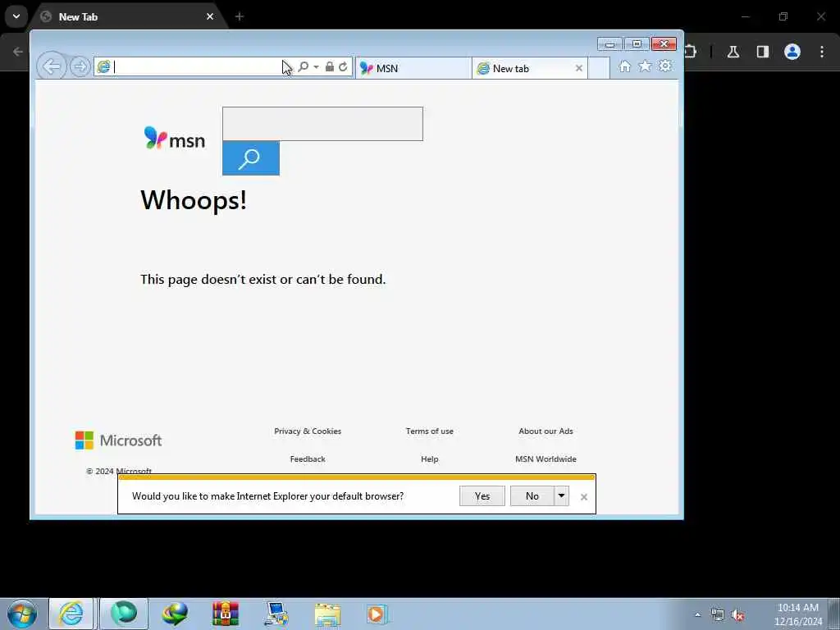The height and width of the screenshot is (630, 840).
Task: Open a blank new tab in Internet Explorer
Action: [x=599, y=68]
